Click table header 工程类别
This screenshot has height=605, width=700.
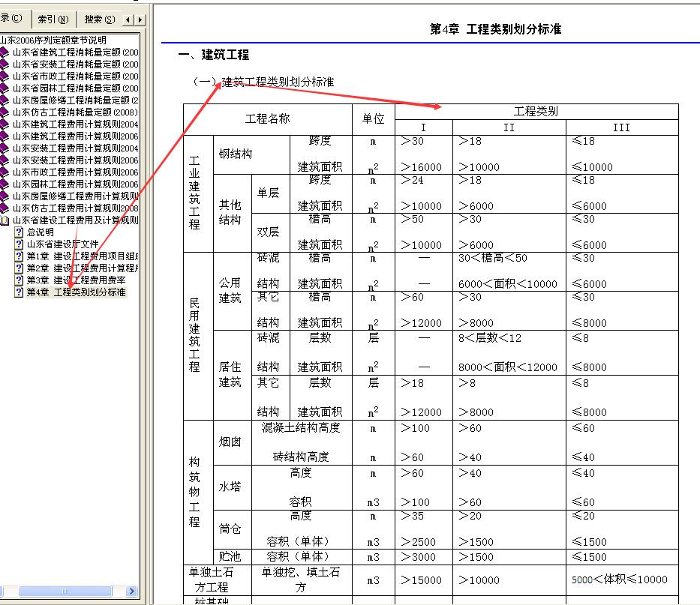point(536,111)
